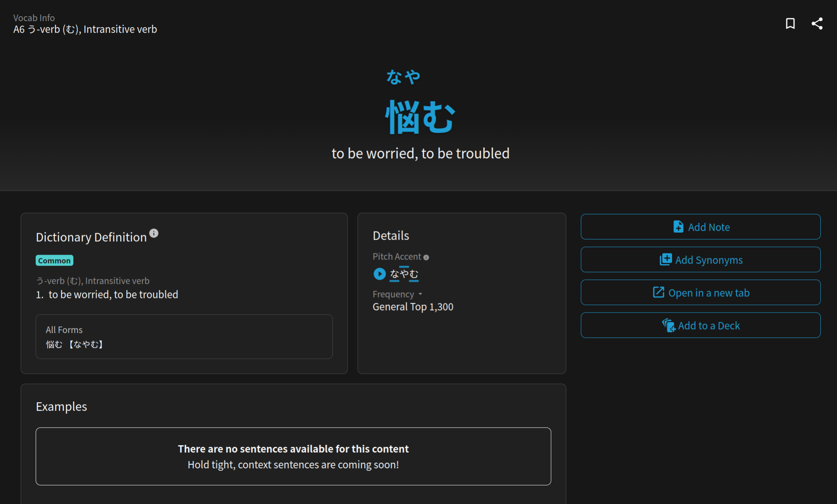The width and height of the screenshot is (837, 504).
Task: Open in a new tab button
Action: (700, 292)
